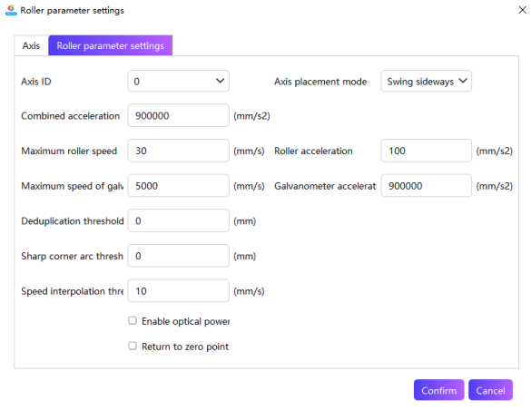Click the Maximum roller speed label
This screenshot has width=531, height=420.
(x=69, y=151)
